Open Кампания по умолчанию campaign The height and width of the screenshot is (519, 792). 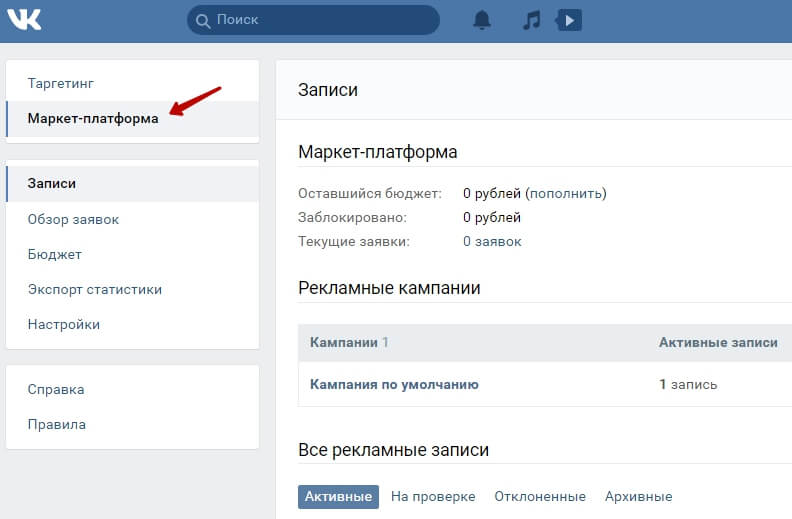(x=394, y=384)
